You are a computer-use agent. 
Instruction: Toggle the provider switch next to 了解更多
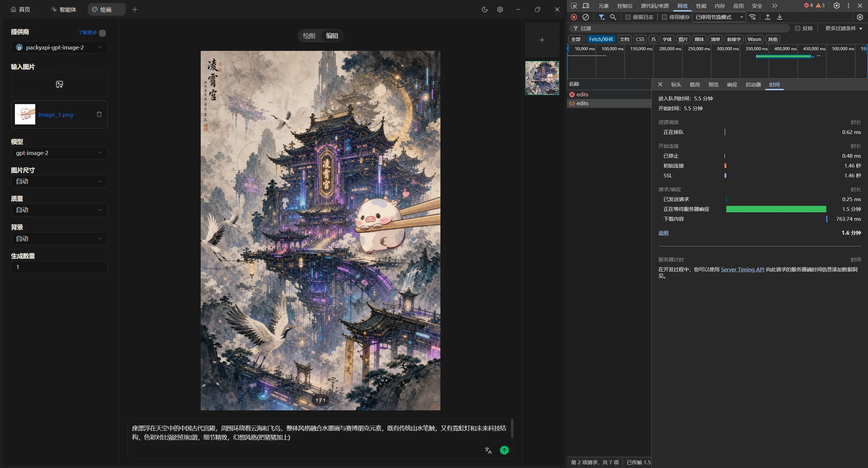point(102,33)
